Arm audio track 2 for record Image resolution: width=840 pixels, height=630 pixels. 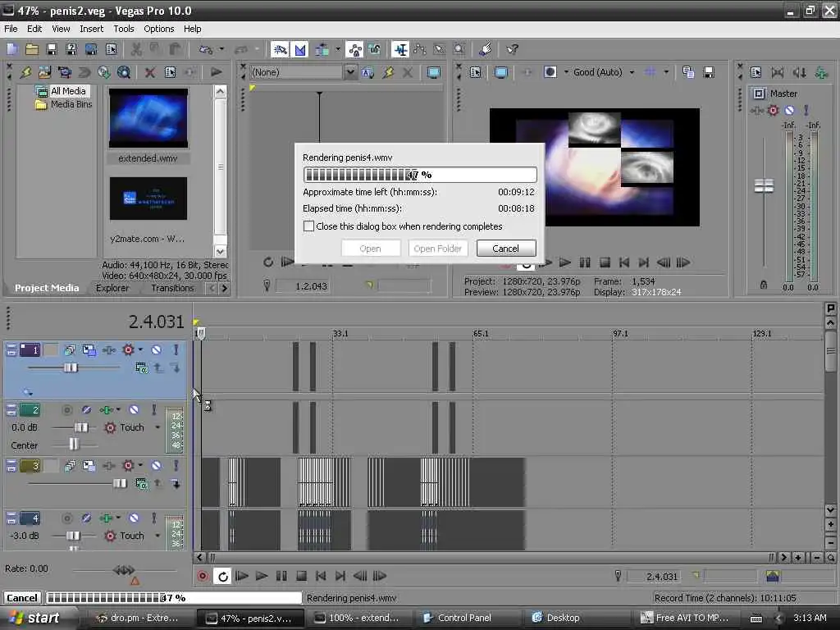point(66,410)
